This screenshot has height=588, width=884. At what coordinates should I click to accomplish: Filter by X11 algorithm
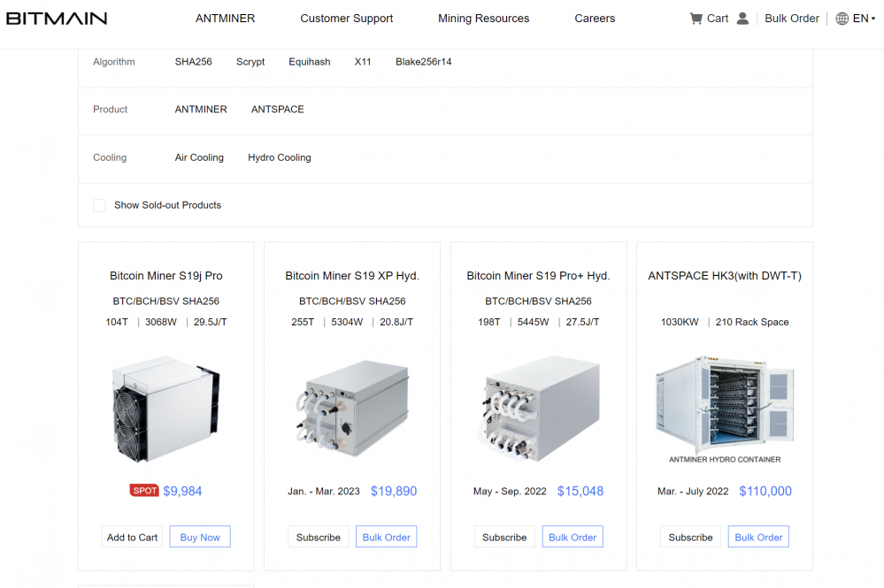363,62
